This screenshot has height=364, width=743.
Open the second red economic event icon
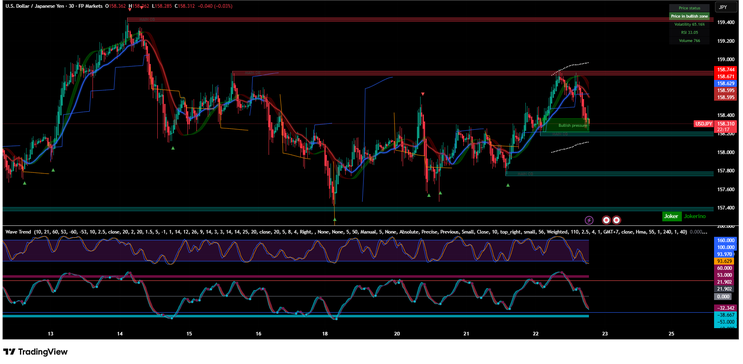pos(616,220)
